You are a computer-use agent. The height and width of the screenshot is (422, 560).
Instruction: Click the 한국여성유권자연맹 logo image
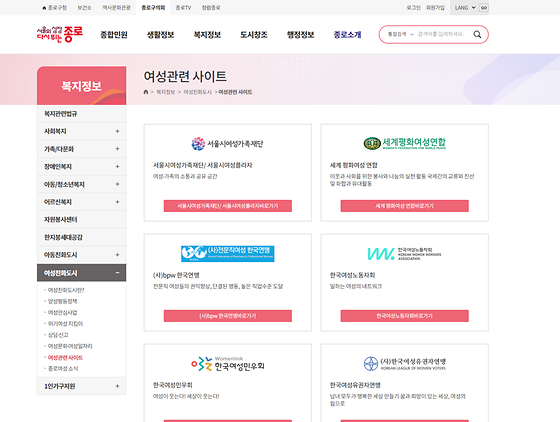click(405, 364)
